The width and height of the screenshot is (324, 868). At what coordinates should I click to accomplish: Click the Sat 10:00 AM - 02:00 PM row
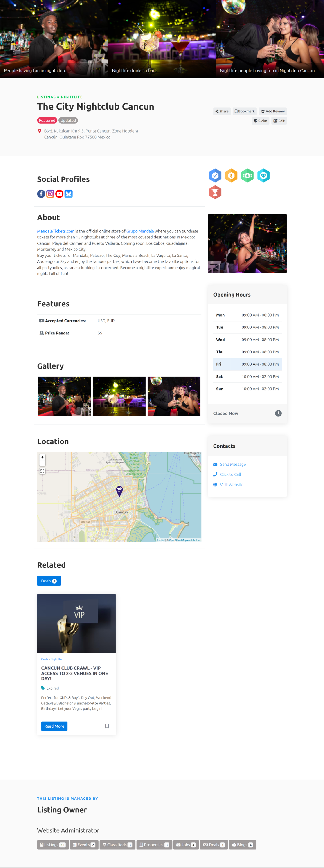tap(247, 377)
